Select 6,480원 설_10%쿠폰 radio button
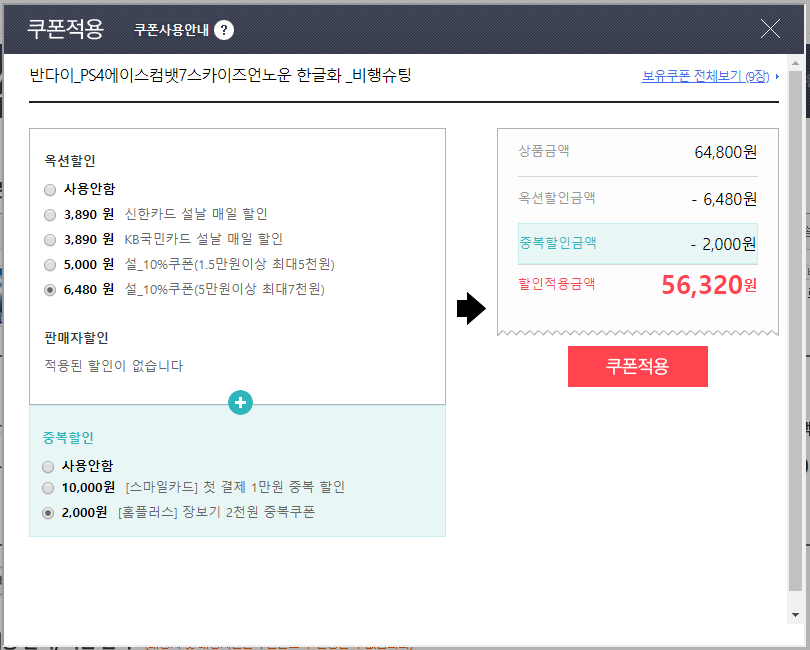The width and height of the screenshot is (810, 650). pos(50,290)
